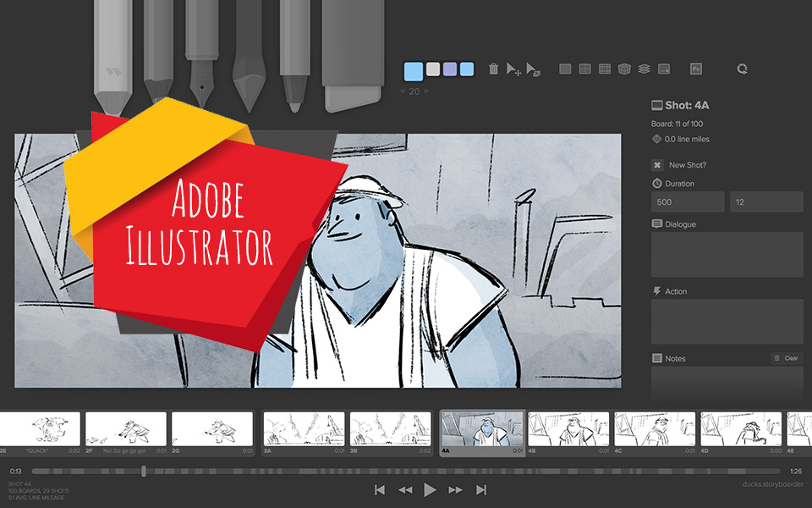Viewport: 812px width, 508px height.
Task: Increase brush size with right arrow
Action: pyautogui.click(x=426, y=91)
